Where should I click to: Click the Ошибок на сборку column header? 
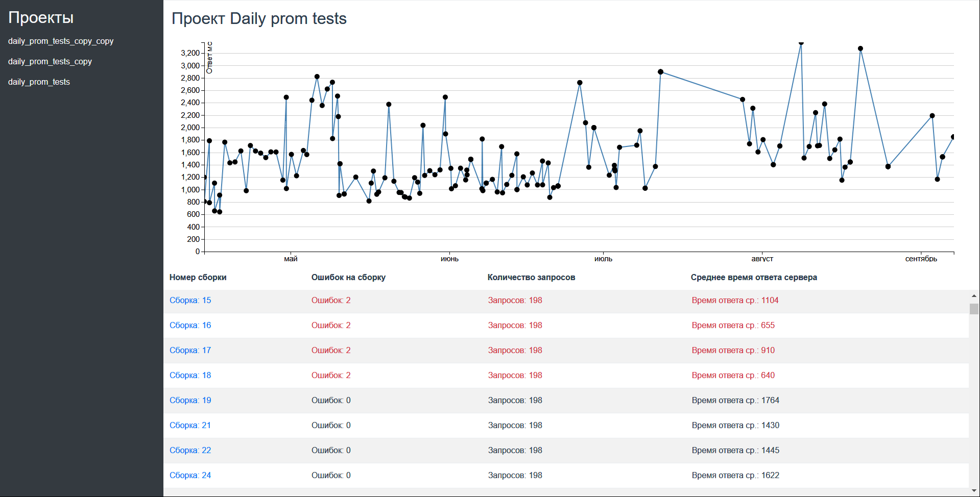point(348,277)
